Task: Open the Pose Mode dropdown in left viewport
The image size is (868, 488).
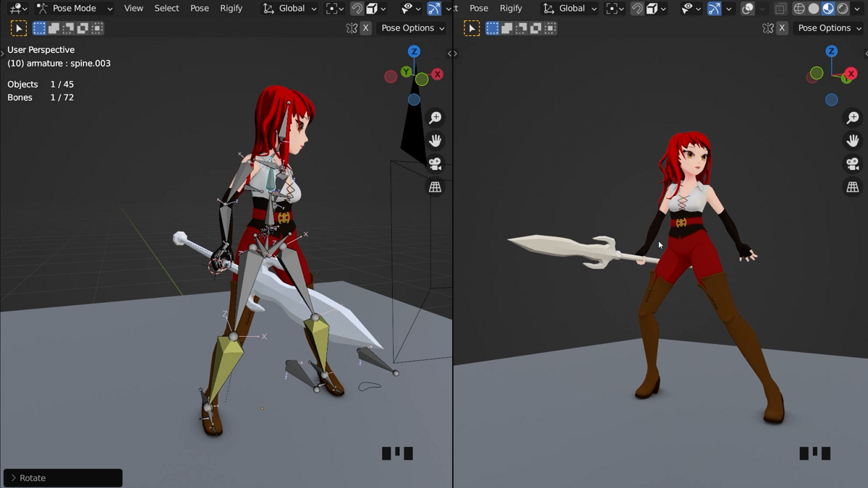Action: click(75, 9)
